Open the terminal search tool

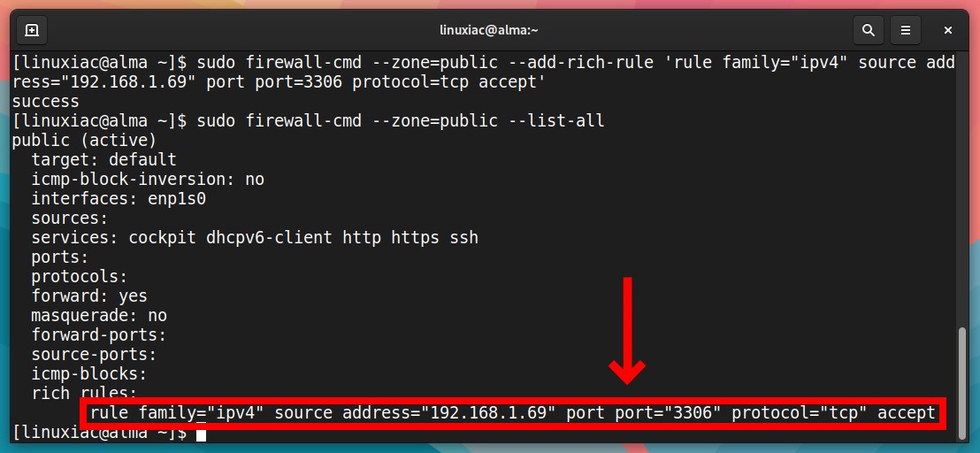869,30
